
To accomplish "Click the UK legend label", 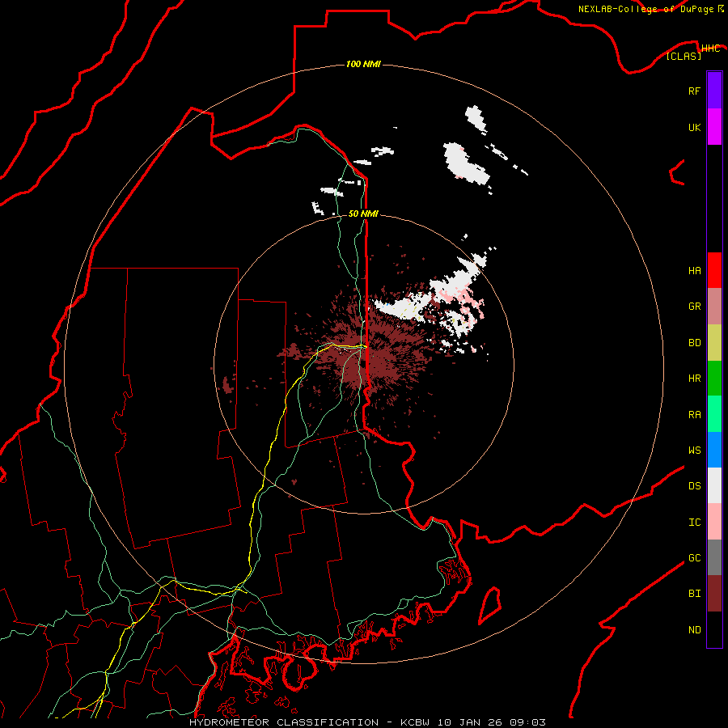I will [x=694, y=127].
